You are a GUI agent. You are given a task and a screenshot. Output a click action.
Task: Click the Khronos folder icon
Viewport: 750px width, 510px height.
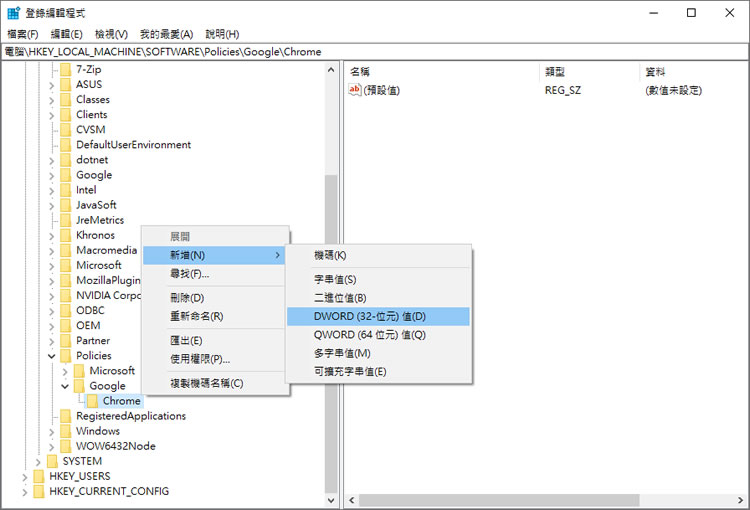pyautogui.click(x=66, y=235)
